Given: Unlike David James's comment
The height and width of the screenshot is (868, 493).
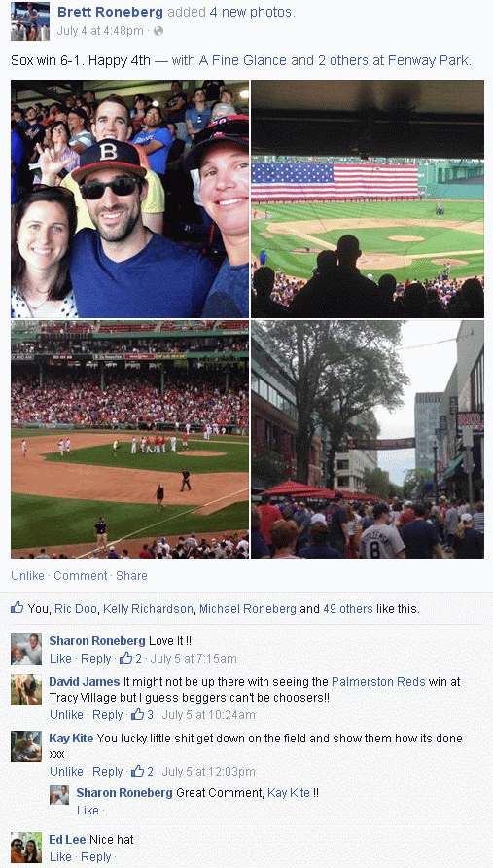Looking at the screenshot, I should point(66,714).
